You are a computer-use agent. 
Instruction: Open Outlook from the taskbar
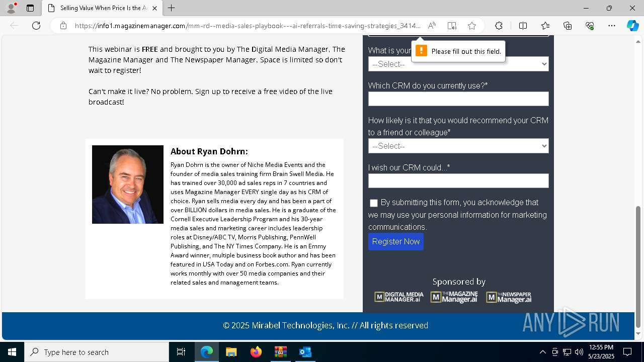(x=305, y=352)
